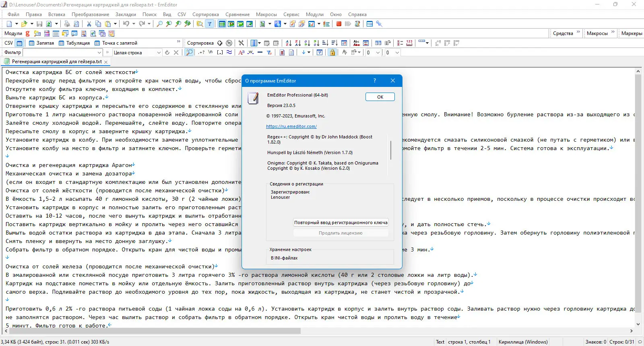644x346 pixels.
Task: Toggle Точка с запятой semicolon mode
Action: point(116,43)
